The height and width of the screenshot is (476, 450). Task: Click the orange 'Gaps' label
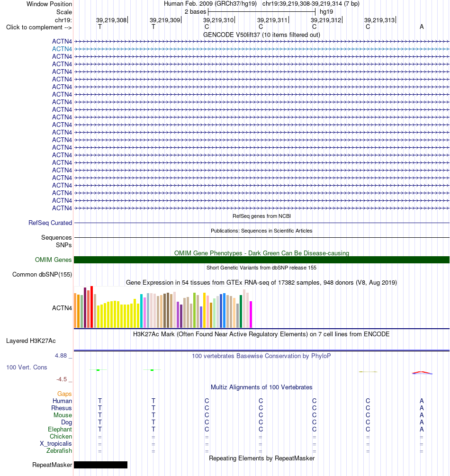[x=64, y=394]
